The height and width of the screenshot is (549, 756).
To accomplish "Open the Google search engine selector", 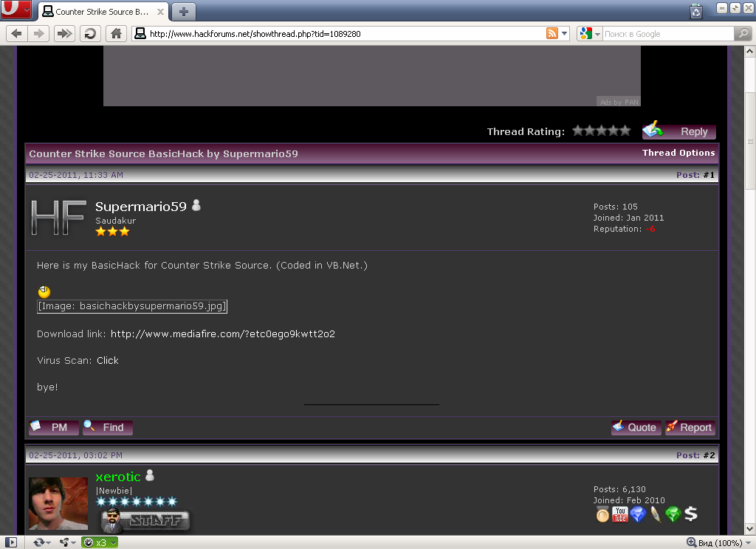I will (590, 34).
